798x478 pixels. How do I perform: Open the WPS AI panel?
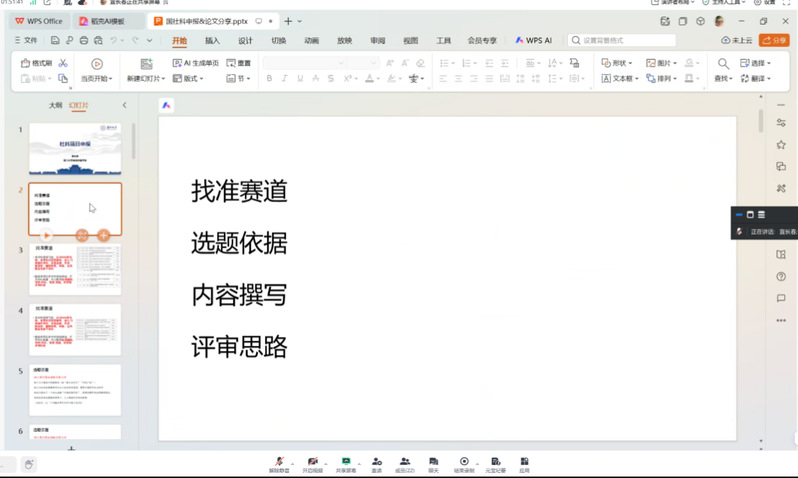point(533,41)
